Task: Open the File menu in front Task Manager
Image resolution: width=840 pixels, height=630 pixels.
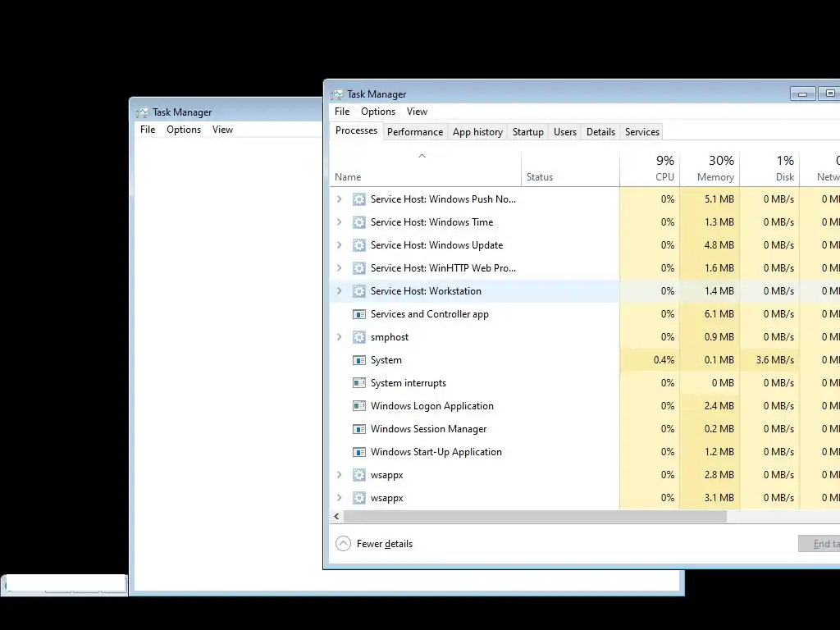Action: (342, 112)
